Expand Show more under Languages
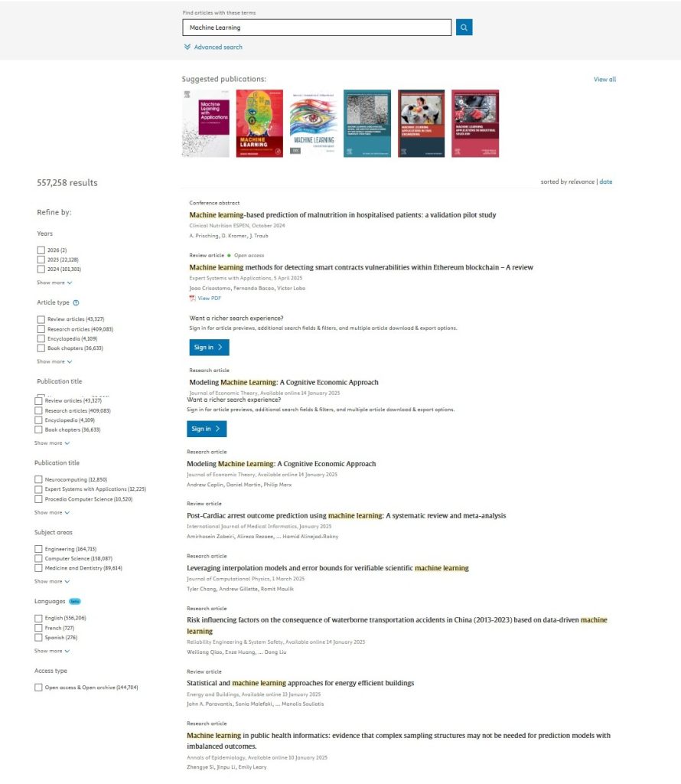 pos(51,651)
